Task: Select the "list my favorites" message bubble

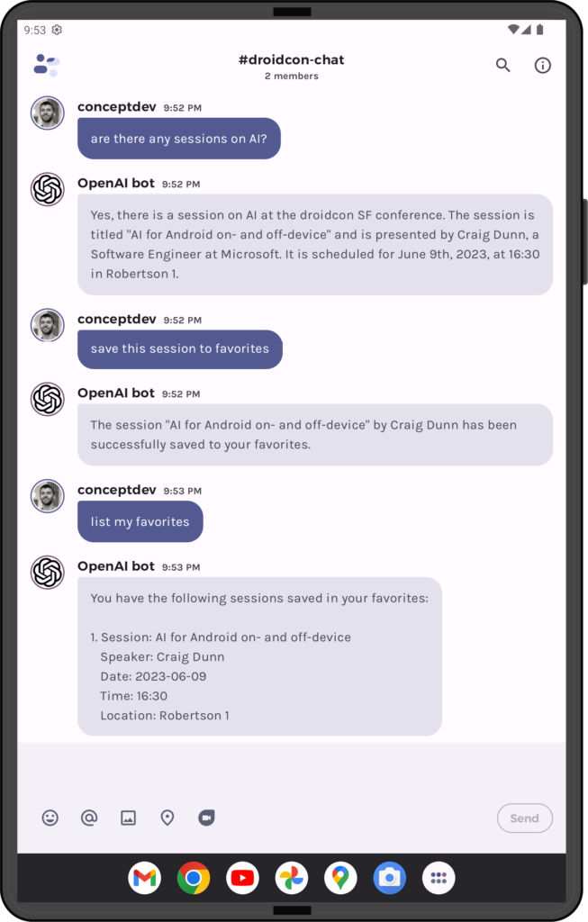Action: (x=140, y=521)
